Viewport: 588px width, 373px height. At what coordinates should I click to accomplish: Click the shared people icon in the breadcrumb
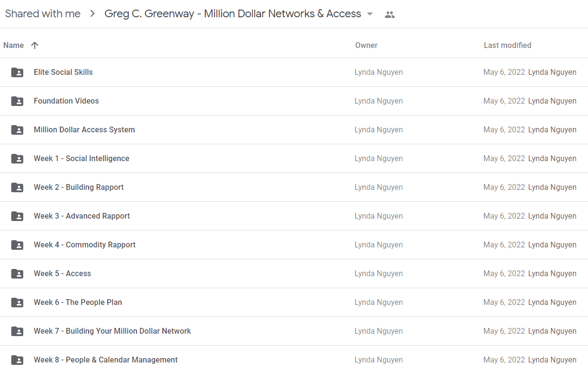coord(390,14)
